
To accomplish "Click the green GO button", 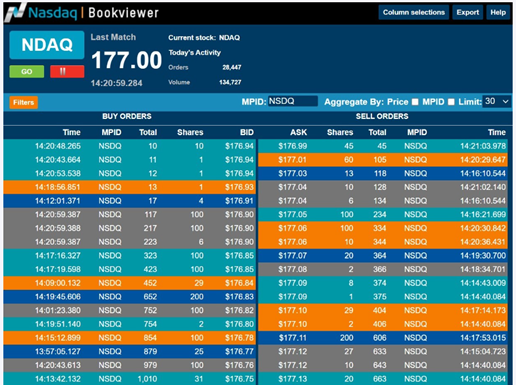I will (27, 71).
